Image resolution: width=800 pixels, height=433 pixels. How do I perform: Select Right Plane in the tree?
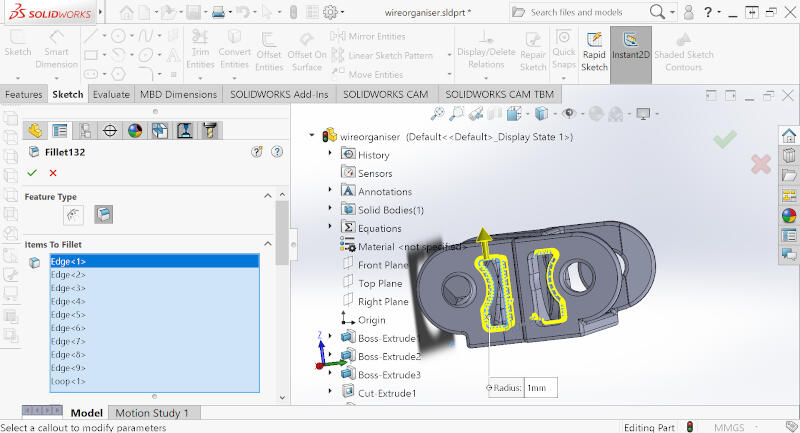pos(383,301)
